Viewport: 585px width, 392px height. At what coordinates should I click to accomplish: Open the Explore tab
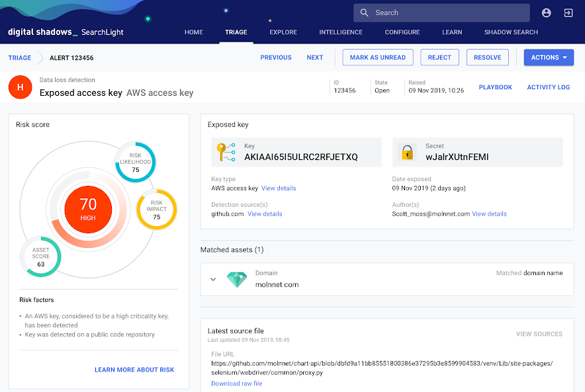pyautogui.click(x=283, y=32)
